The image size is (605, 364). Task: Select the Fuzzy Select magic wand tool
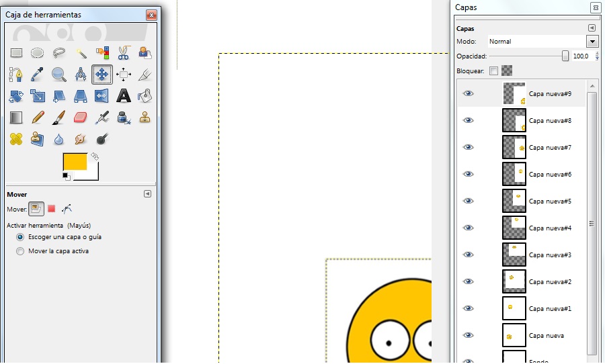80,53
